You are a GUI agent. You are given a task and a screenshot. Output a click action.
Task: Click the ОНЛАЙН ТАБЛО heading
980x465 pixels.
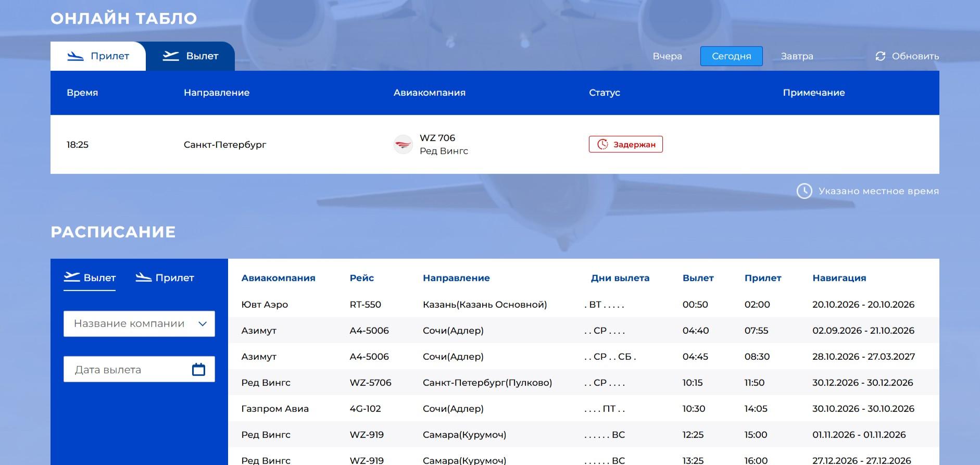[124, 18]
